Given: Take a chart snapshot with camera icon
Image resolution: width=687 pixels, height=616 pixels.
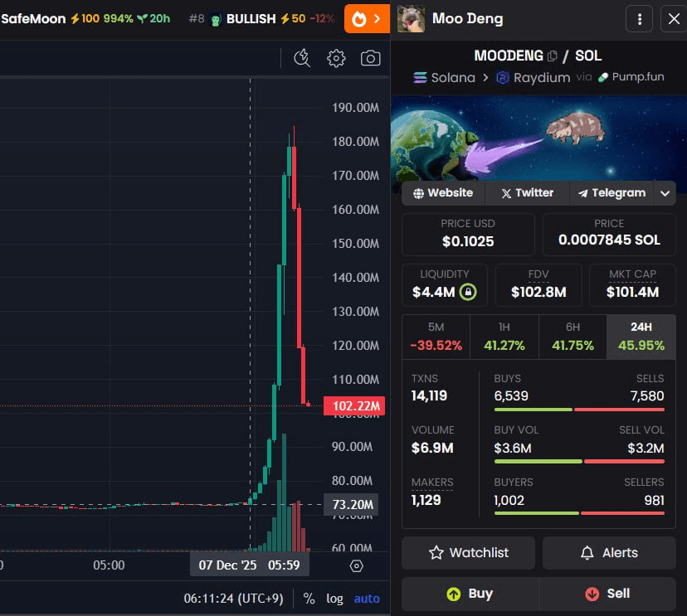Looking at the screenshot, I should [x=371, y=58].
